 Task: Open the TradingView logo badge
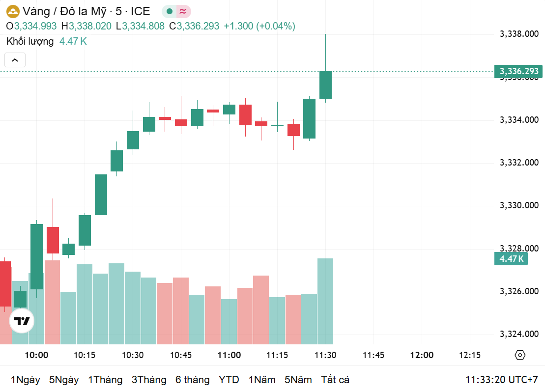click(x=22, y=322)
